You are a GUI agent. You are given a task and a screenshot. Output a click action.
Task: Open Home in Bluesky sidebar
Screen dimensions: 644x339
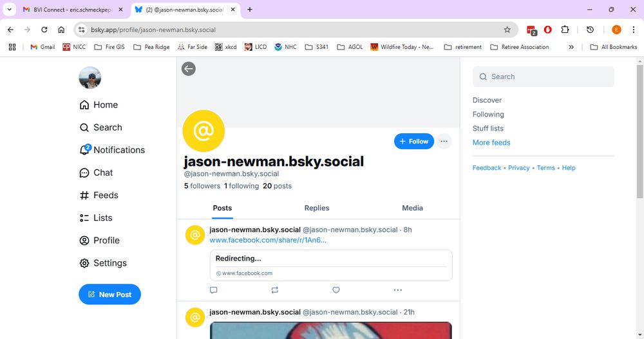point(99,105)
